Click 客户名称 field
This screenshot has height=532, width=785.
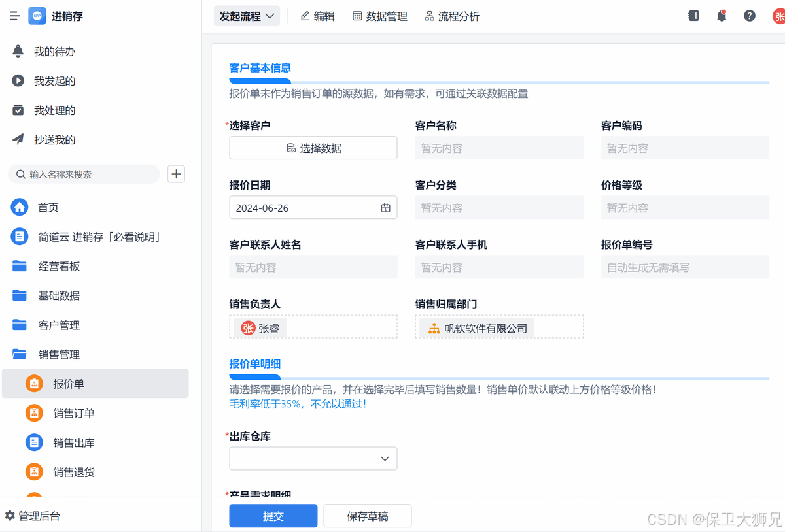[x=499, y=148]
